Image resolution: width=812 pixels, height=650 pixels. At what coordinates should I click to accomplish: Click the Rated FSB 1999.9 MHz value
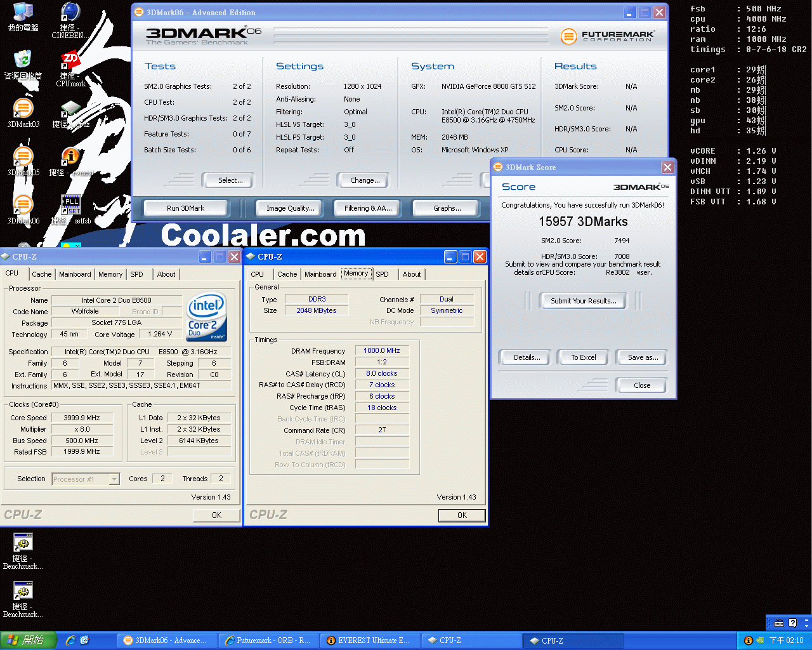(82, 452)
